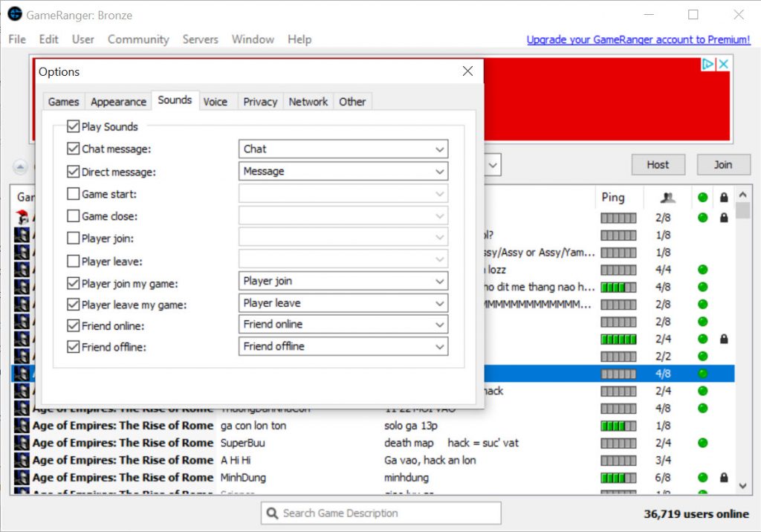Switch to the Other tab
Screen dimensions: 761x532
pos(352,102)
